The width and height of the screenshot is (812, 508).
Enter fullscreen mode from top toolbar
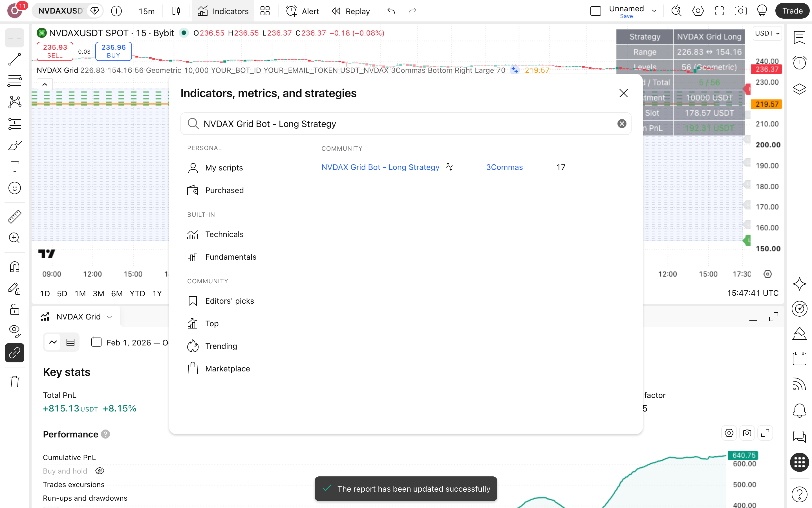[720, 11]
